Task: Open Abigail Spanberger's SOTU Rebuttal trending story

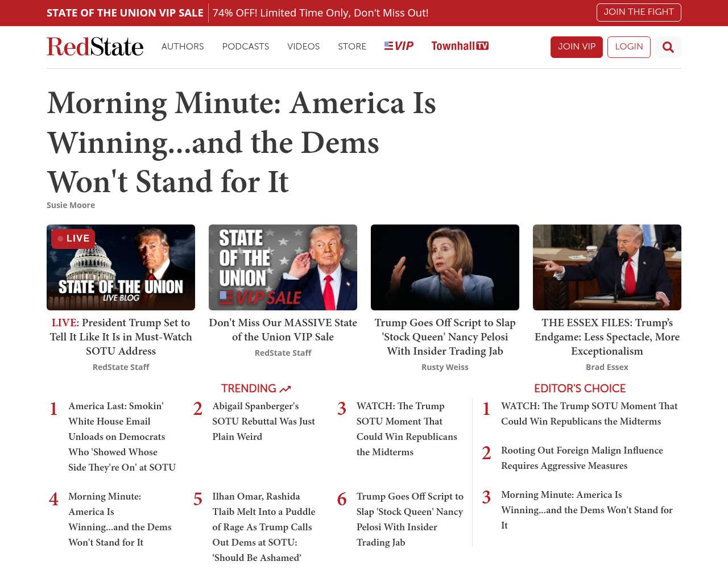Action: [x=263, y=421]
